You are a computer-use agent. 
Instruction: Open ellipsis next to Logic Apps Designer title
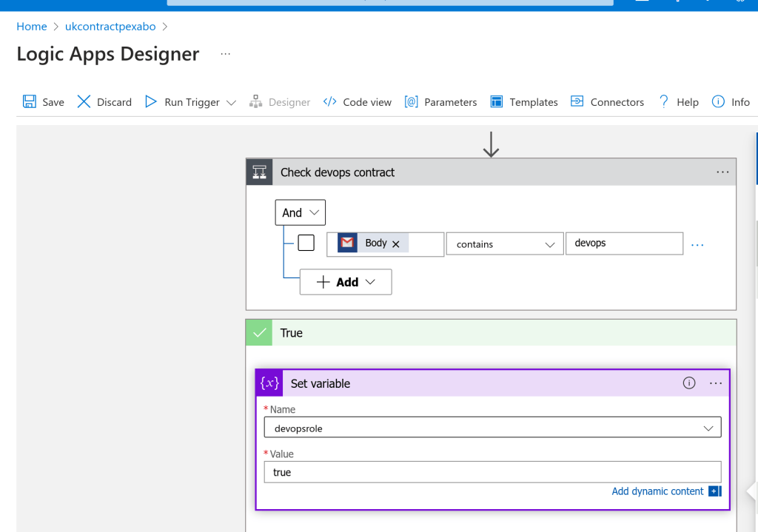click(225, 54)
